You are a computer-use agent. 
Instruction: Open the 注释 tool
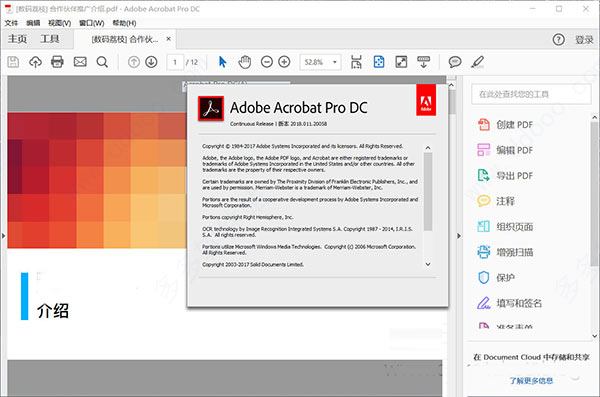[496, 201]
